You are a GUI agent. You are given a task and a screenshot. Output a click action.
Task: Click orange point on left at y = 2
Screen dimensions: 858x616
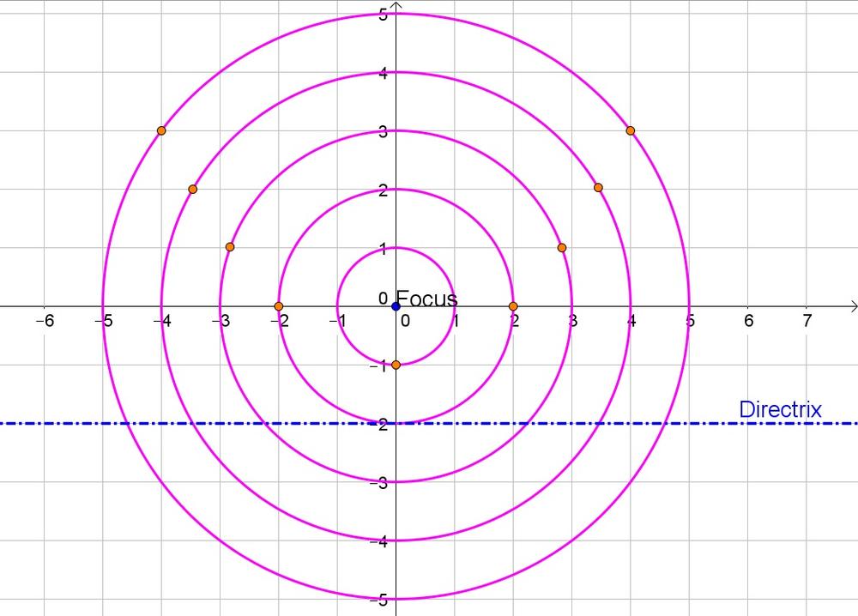(x=192, y=189)
